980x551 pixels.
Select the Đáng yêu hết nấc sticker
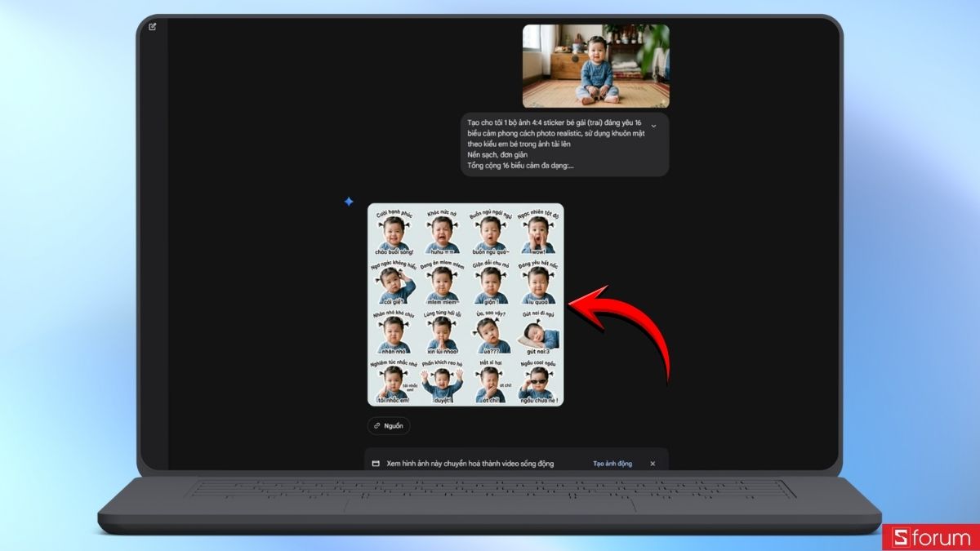coord(537,286)
